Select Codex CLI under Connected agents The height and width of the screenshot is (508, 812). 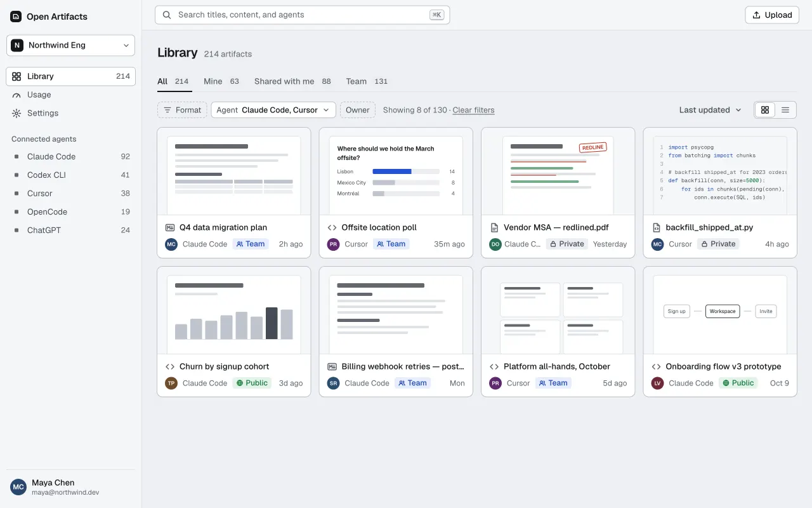click(x=70, y=175)
